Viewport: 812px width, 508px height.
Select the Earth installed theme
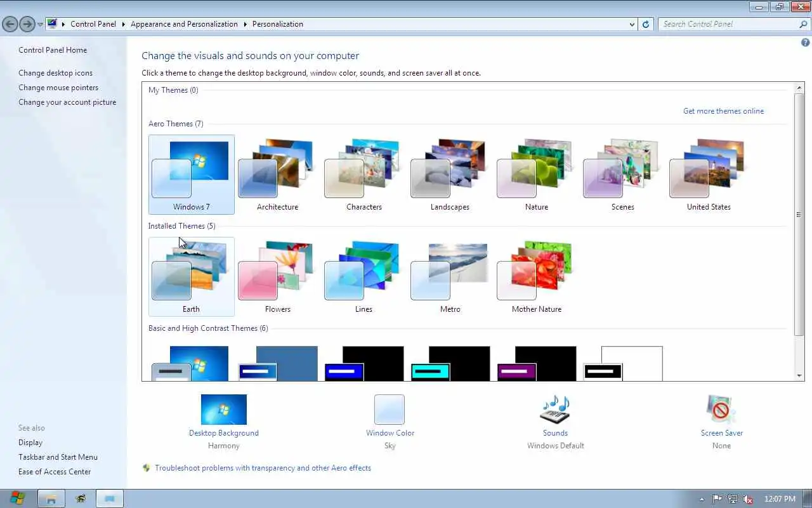click(191, 276)
